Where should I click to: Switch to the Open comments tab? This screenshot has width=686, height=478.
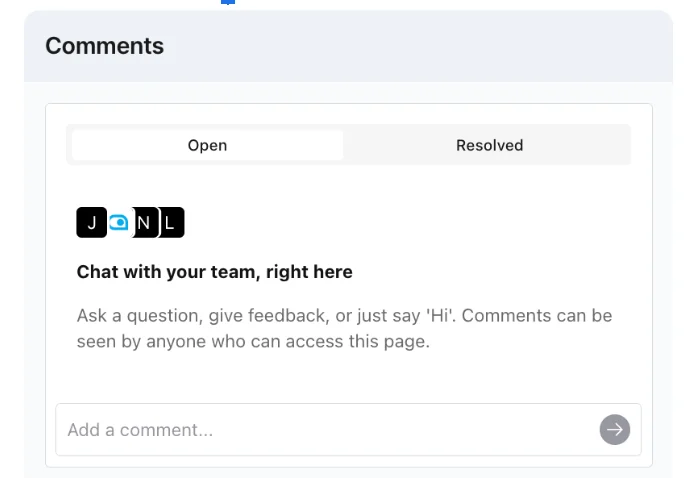click(x=207, y=145)
